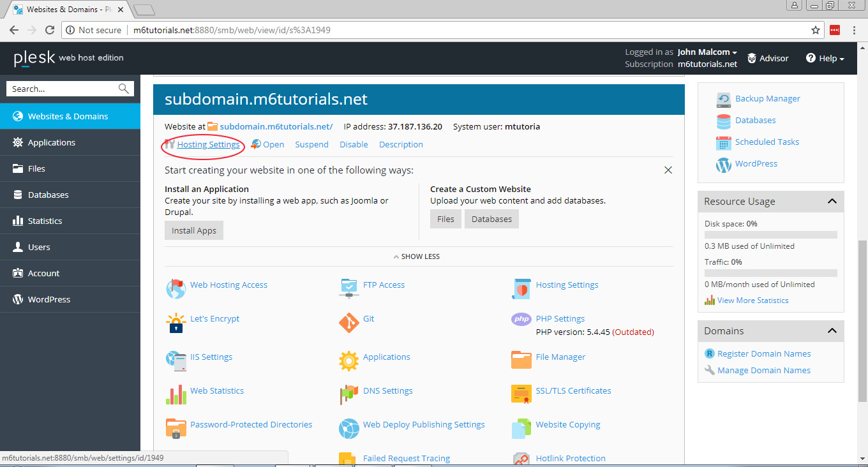Click the Website Copying icon
The image size is (868, 467).
(x=521, y=429)
